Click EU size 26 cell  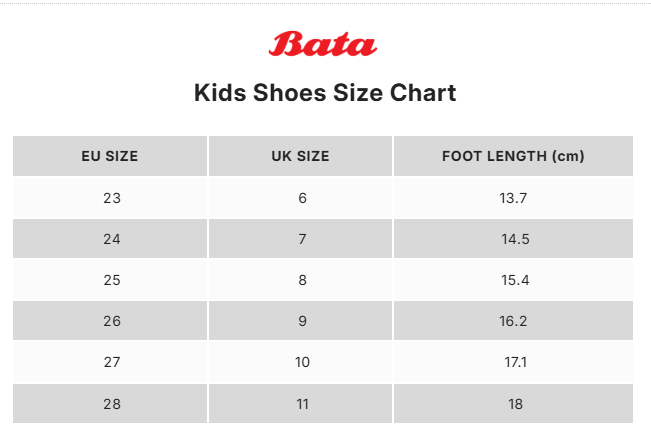point(111,321)
